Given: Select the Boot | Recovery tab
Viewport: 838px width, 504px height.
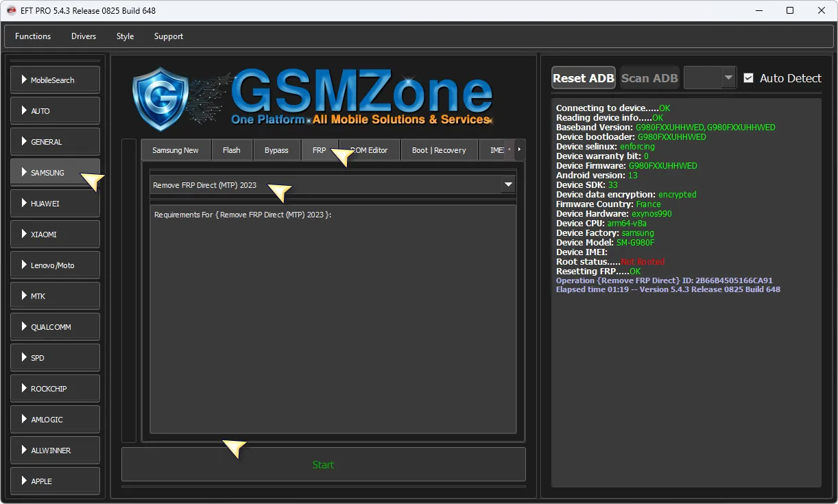Looking at the screenshot, I should (x=438, y=150).
